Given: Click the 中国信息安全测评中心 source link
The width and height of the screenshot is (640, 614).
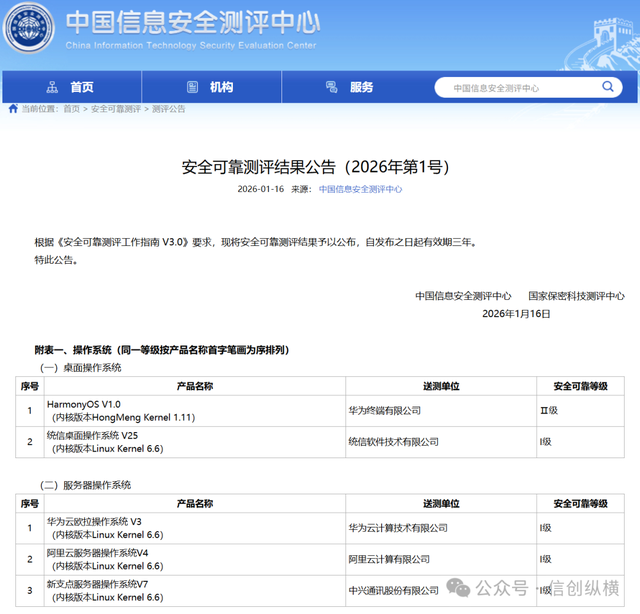Looking at the screenshot, I should (360, 188).
